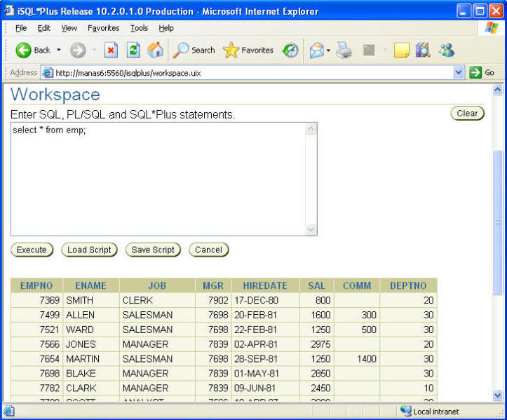Open the yellow Discuss note icon
The image size is (507, 420).
(x=402, y=50)
